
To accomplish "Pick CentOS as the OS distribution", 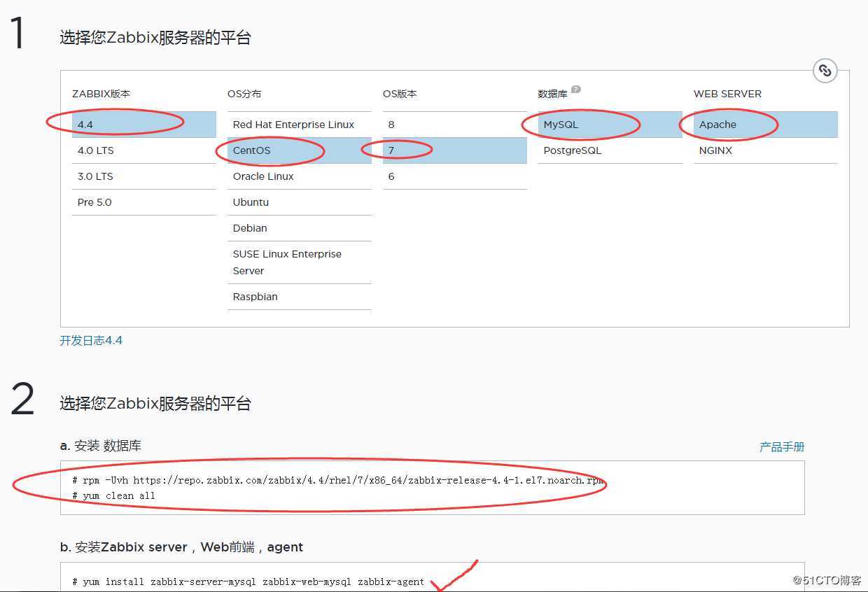I will (x=300, y=150).
